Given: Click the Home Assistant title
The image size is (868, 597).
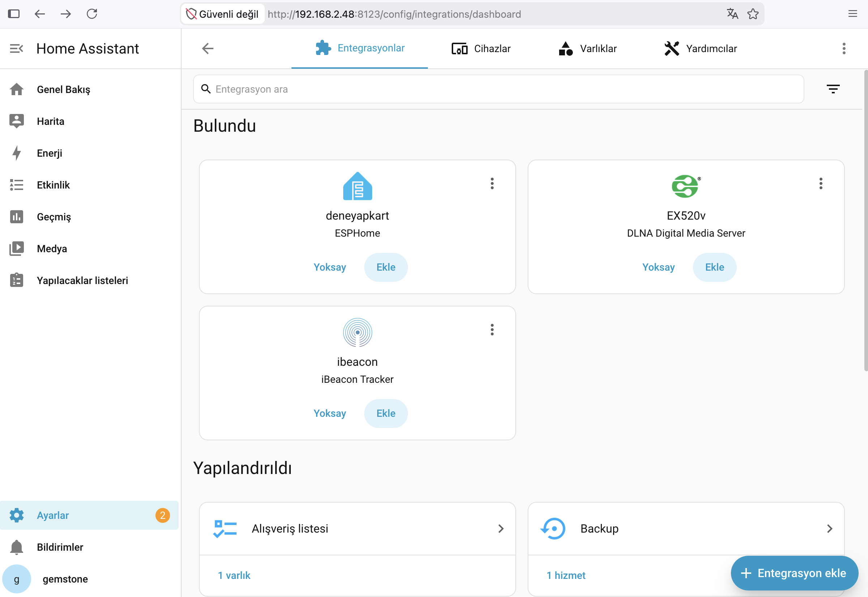Looking at the screenshot, I should coord(88,48).
